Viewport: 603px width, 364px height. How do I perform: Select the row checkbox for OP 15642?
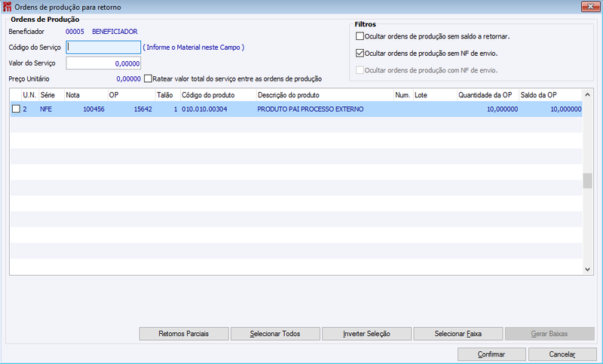pyautogui.click(x=16, y=109)
